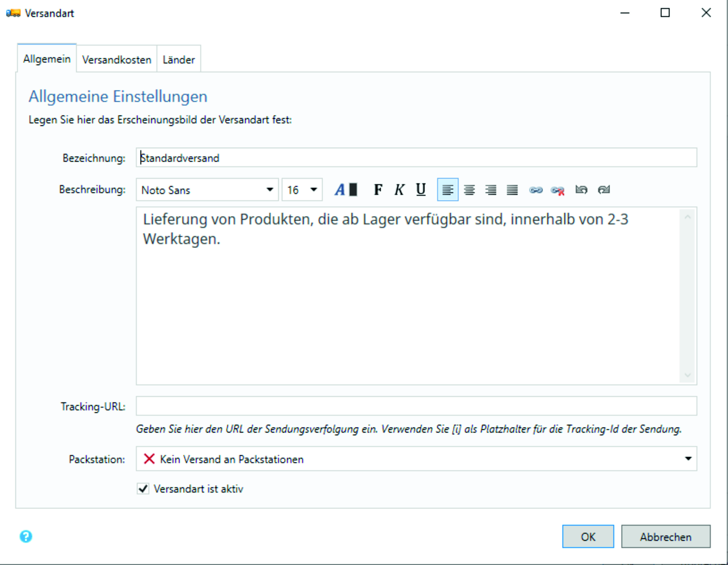Viewport: 728px width, 565px height.
Task: Close the Versandart window
Action: coord(706,13)
